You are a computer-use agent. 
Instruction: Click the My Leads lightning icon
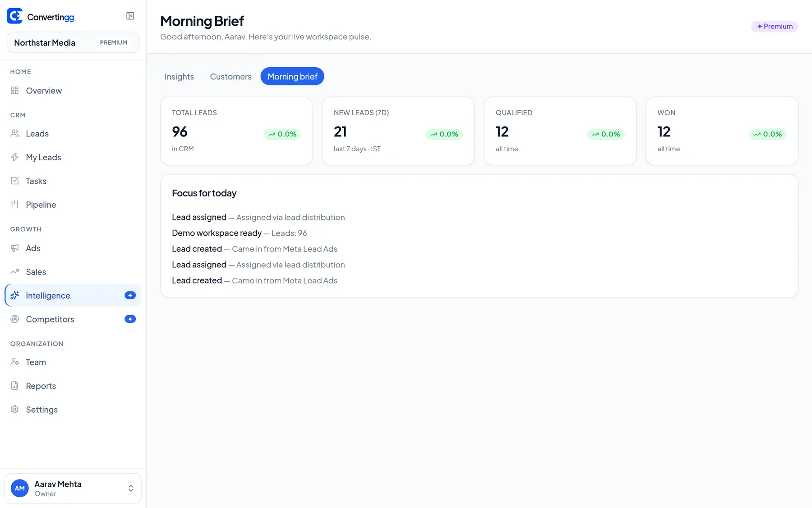click(15, 157)
